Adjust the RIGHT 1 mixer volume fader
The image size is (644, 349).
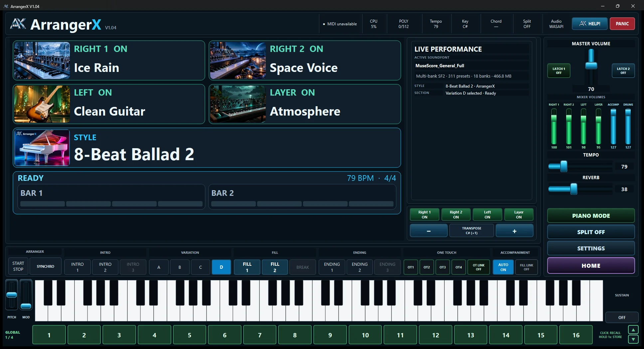[x=554, y=127]
